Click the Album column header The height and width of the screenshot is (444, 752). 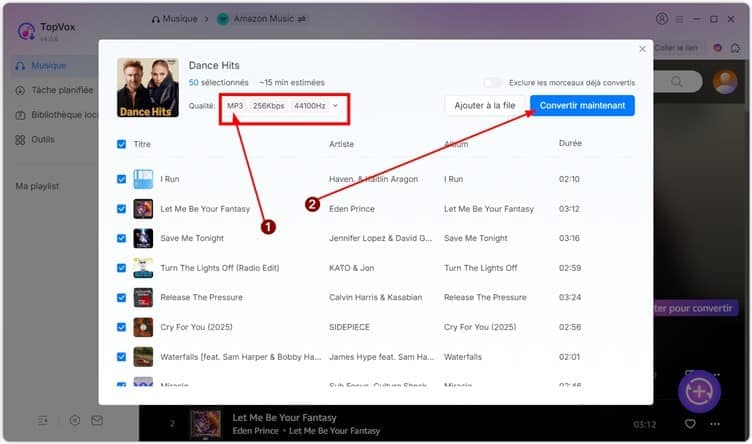point(456,144)
